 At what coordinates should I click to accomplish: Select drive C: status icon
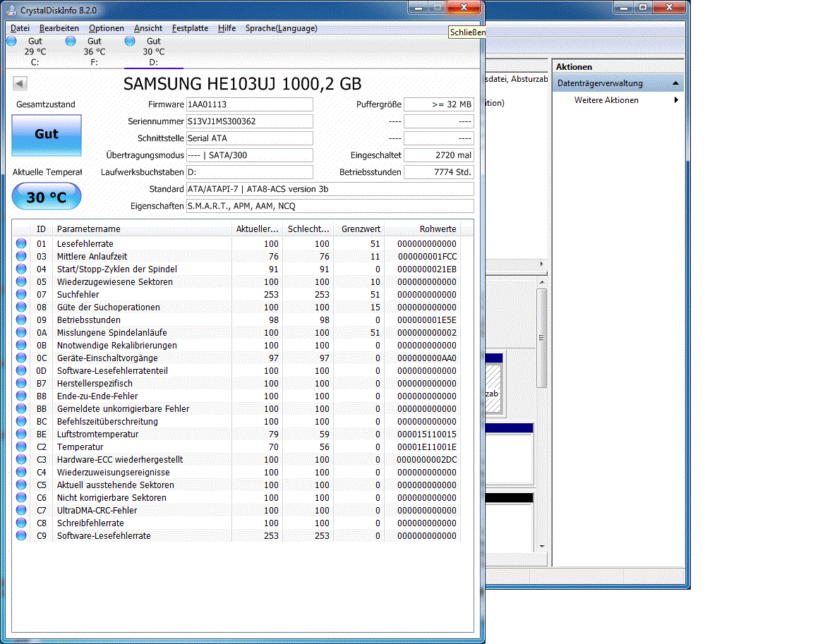click(11, 41)
